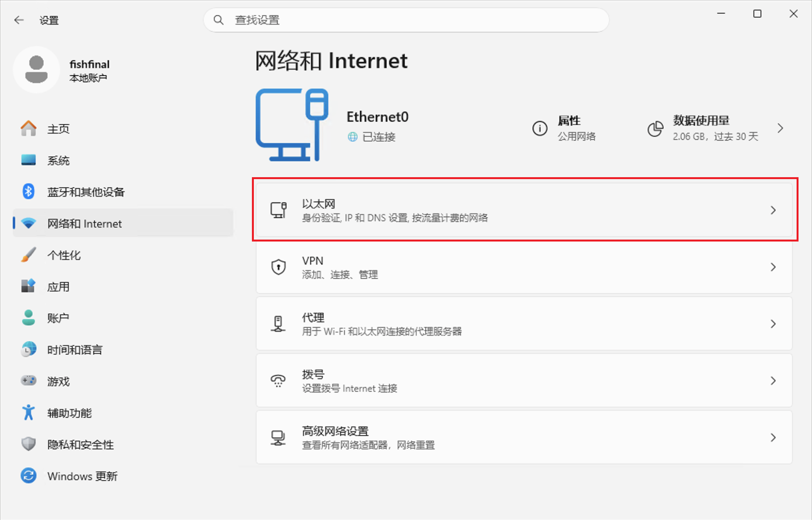The width and height of the screenshot is (812, 520).
Task: Click the 已连接 globe status icon
Action: [352, 137]
